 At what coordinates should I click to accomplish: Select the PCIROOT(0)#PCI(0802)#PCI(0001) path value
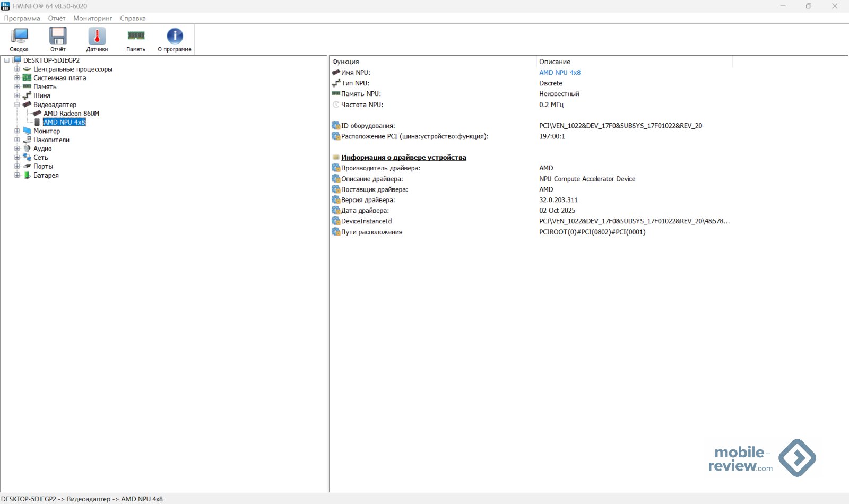click(592, 232)
